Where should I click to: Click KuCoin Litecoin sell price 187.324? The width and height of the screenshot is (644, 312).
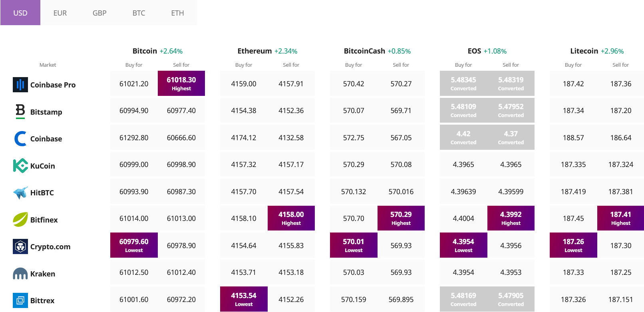621,164
